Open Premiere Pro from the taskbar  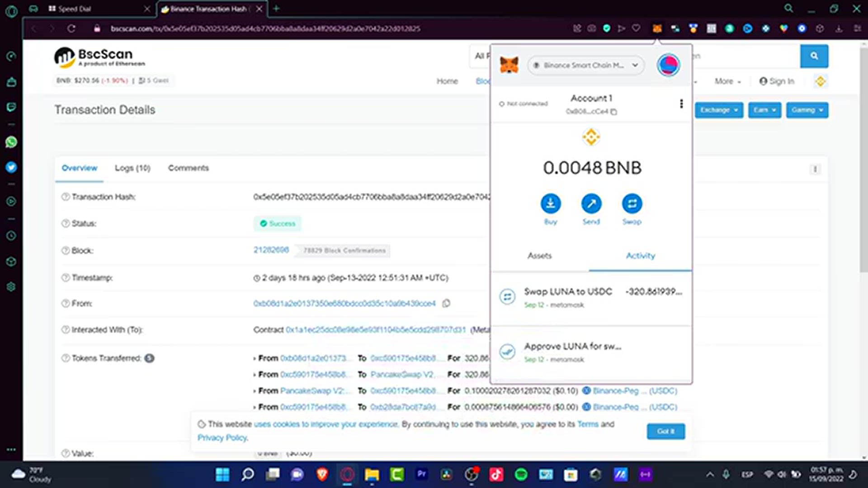click(x=422, y=474)
